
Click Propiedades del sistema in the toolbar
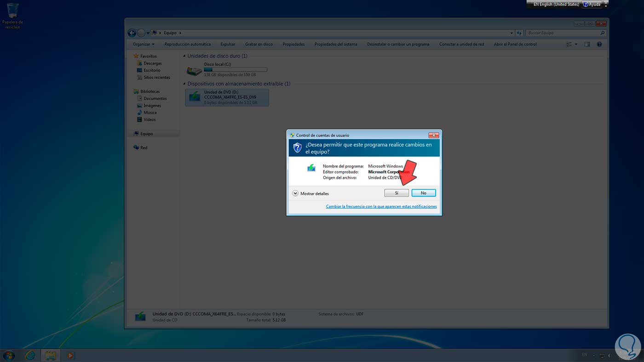(336, 45)
